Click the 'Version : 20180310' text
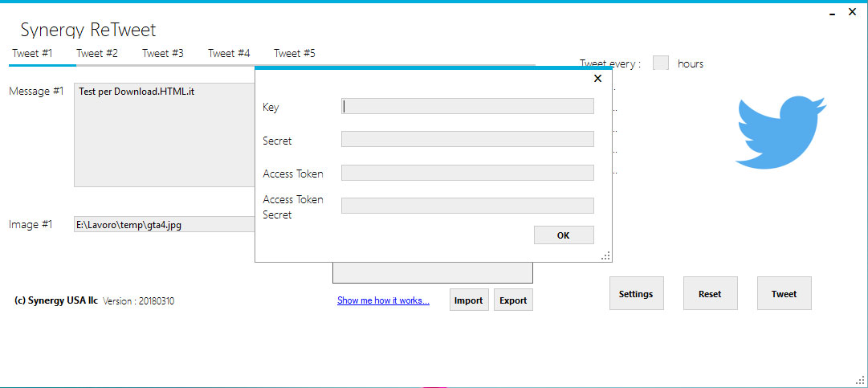 click(138, 301)
